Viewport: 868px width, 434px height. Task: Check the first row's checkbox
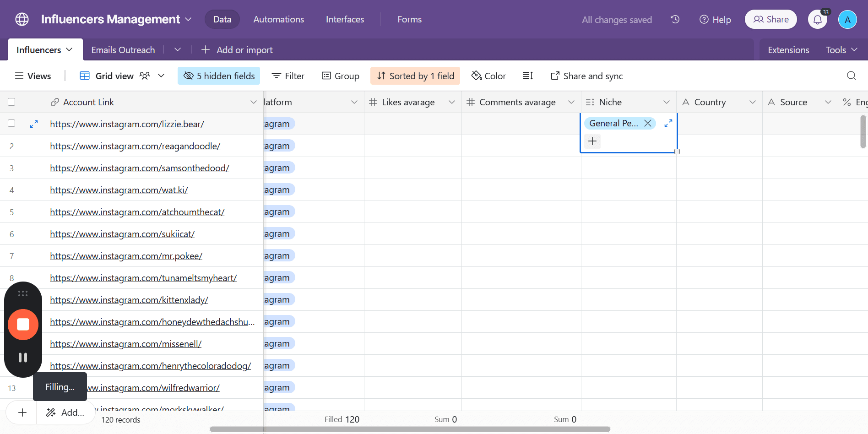pos(12,123)
